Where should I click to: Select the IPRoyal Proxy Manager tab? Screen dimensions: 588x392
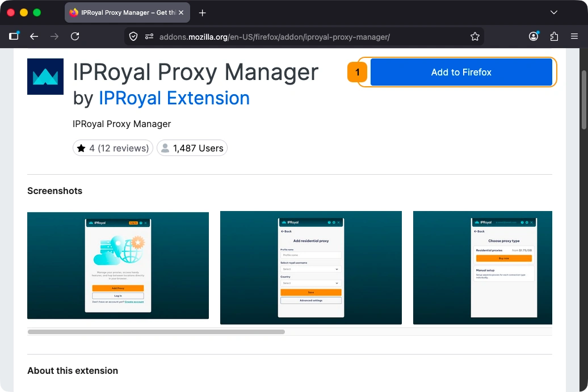pos(128,12)
